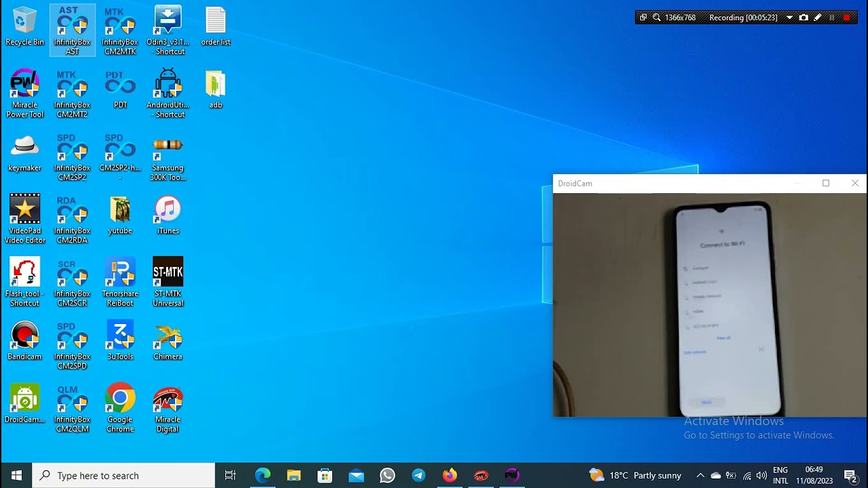Screen dimensions: 868x488
Task: Select the Flash_tool shortcut icon
Action: (24, 282)
